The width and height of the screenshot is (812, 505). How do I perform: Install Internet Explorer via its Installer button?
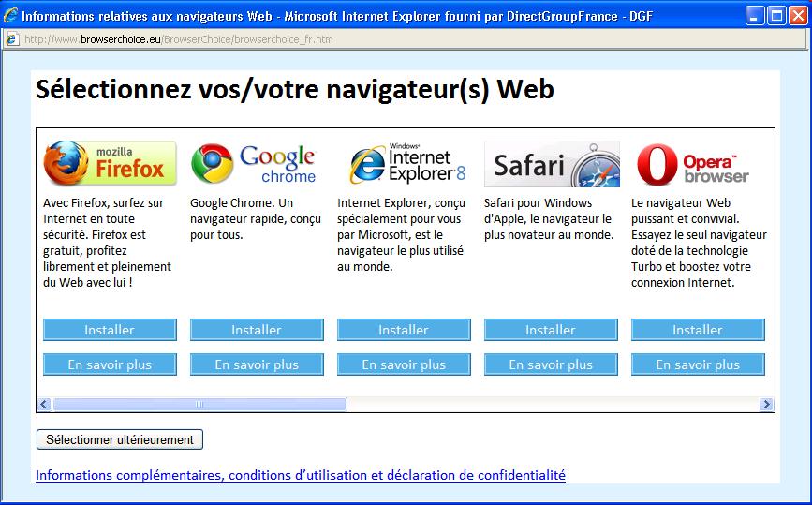tap(404, 330)
